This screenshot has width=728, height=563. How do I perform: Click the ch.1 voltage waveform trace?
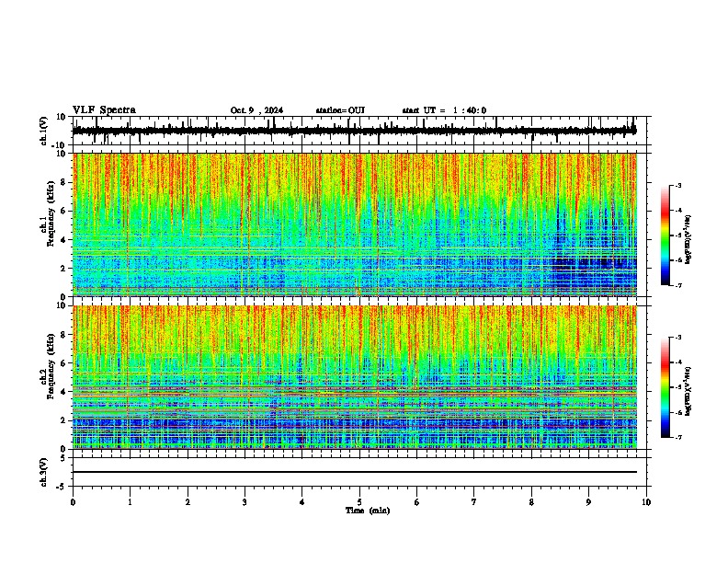(x=354, y=131)
